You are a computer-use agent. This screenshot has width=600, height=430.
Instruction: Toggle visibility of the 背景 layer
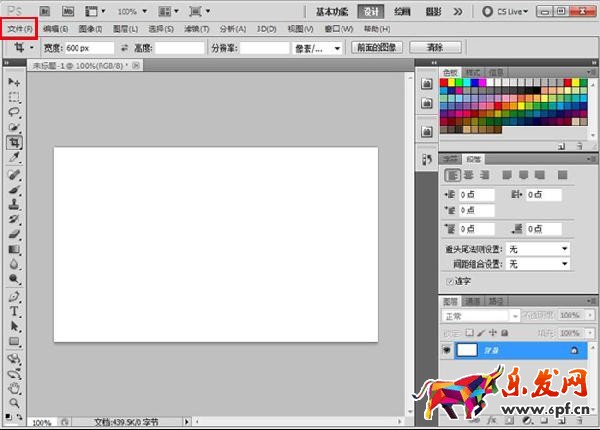pyautogui.click(x=444, y=350)
